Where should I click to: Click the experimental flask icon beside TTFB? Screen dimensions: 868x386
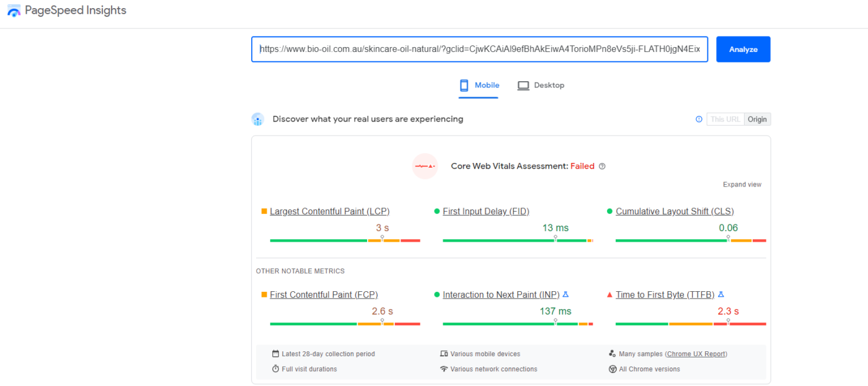point(720,295)
